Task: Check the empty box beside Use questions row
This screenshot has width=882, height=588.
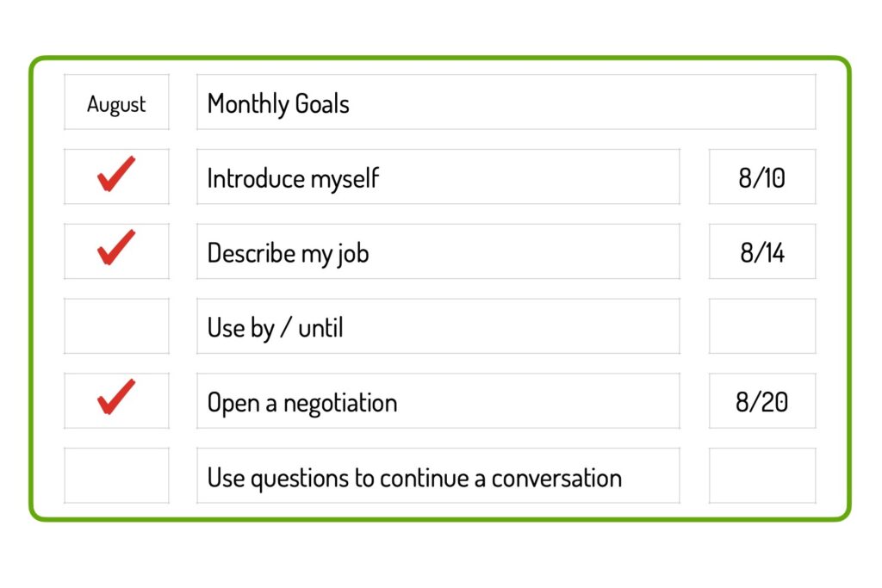Action: coord(116,475)
